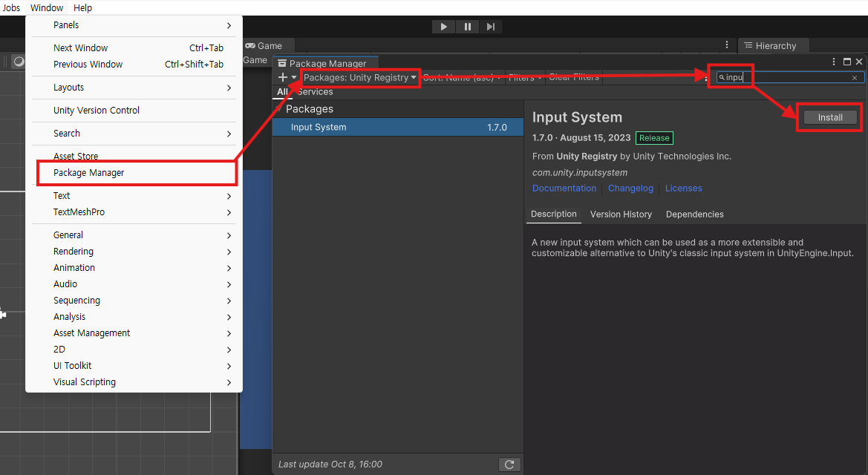
Task: Expand the TextMeshPro submenu
Action: click(x=134, y=212)
